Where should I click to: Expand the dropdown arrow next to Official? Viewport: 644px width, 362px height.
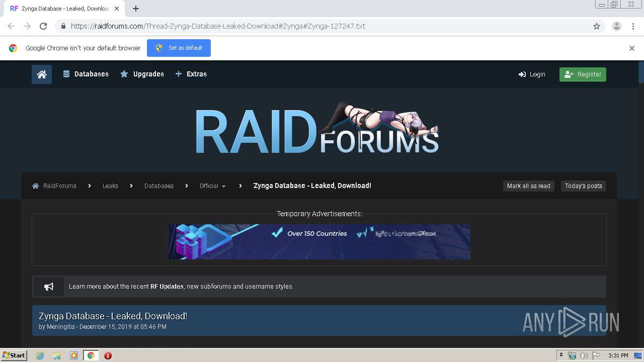tap(223, 186)
